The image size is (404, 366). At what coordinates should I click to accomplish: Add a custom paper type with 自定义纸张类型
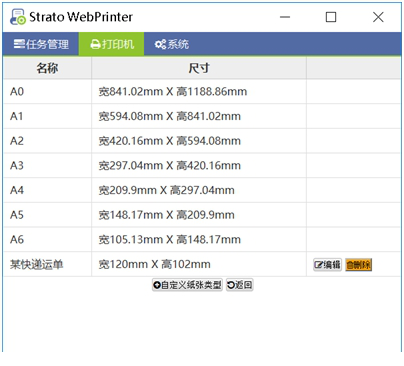(187, 285)
